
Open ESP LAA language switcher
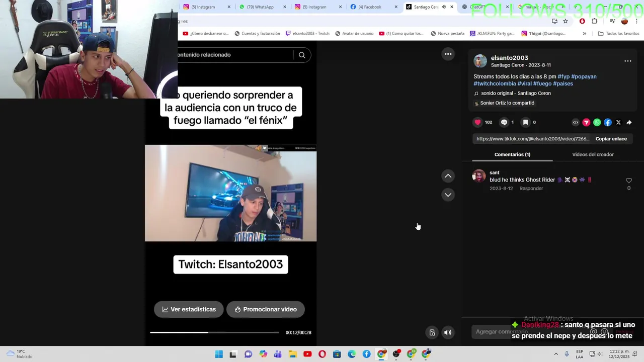tap(580, 354)
